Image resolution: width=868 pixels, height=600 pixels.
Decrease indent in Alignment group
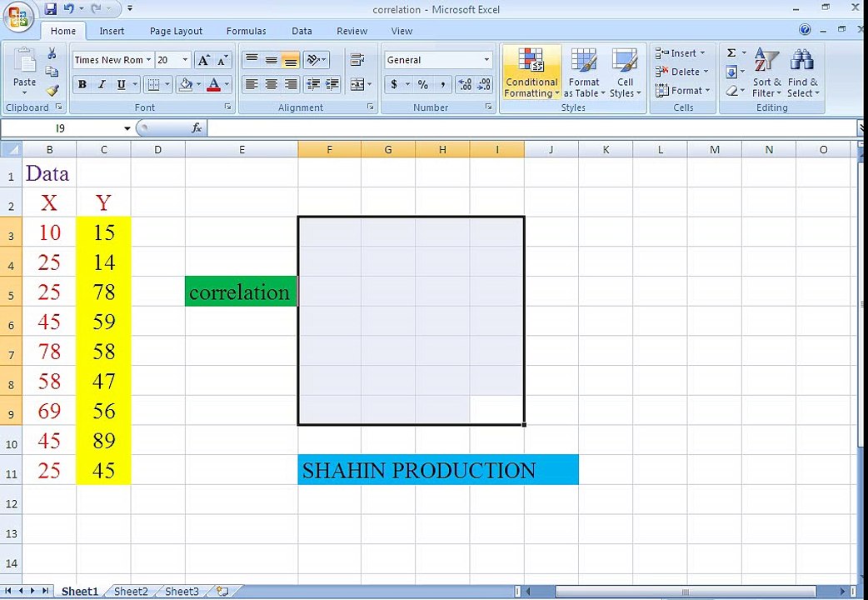tap(313, 84)
